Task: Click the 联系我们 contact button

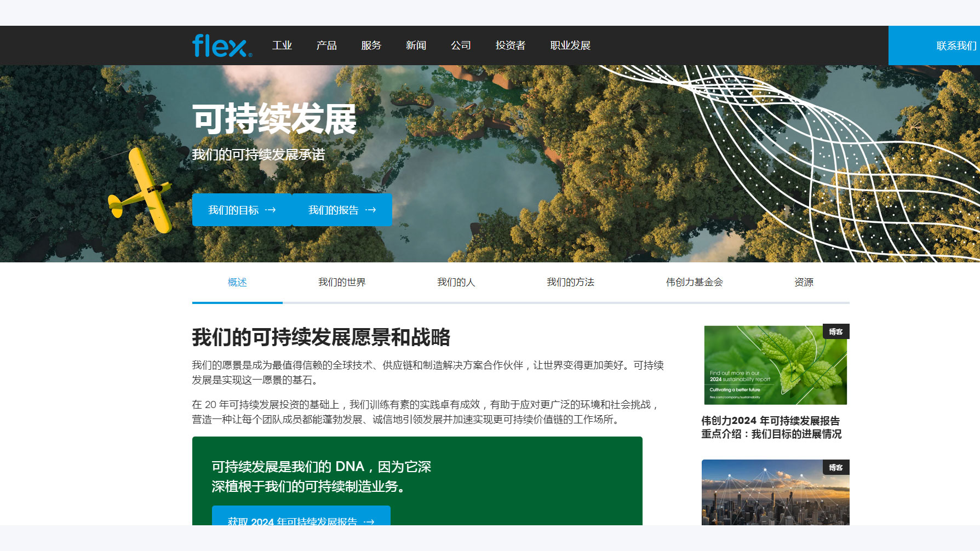Action: (955, 46)
